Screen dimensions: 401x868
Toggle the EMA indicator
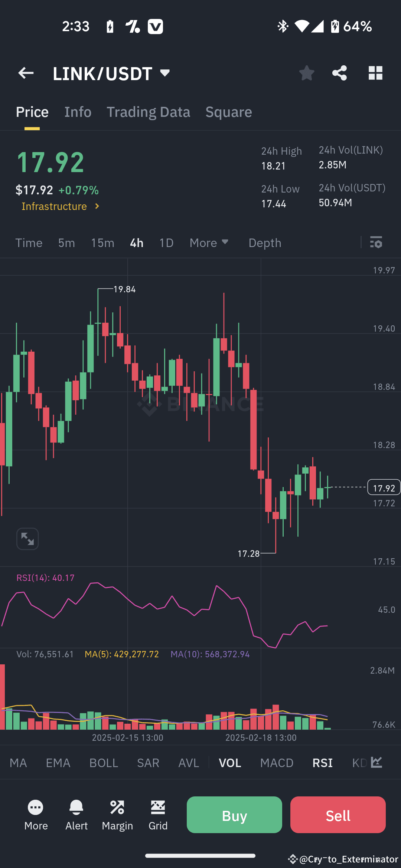(58, 763)
